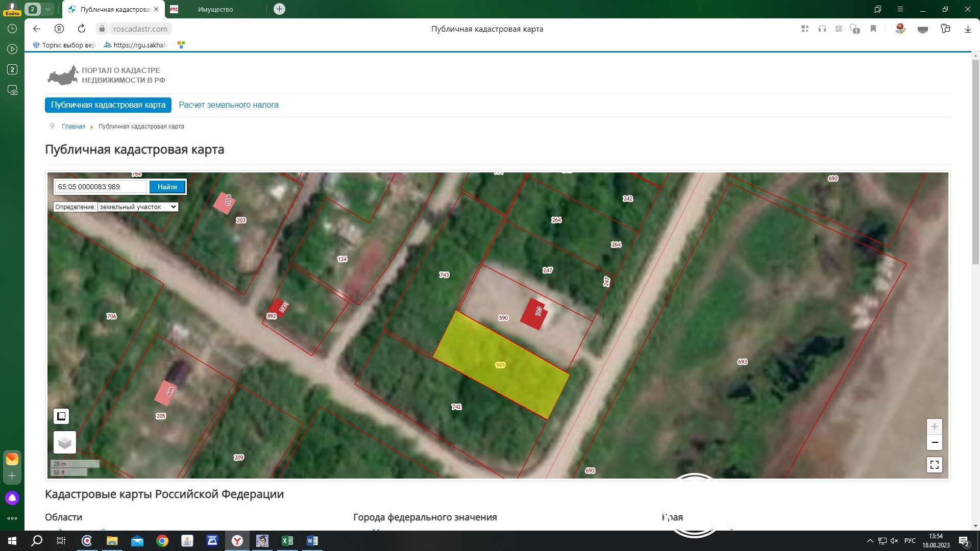Image resolution: width=980 pixels, height=551 pixels.
Task: Expand the tab group counter dropdown
Action: [x=47, y=9]
